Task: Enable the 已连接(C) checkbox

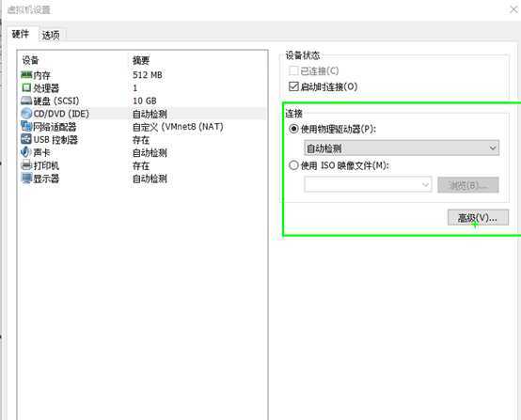Action: click(293, 70)
